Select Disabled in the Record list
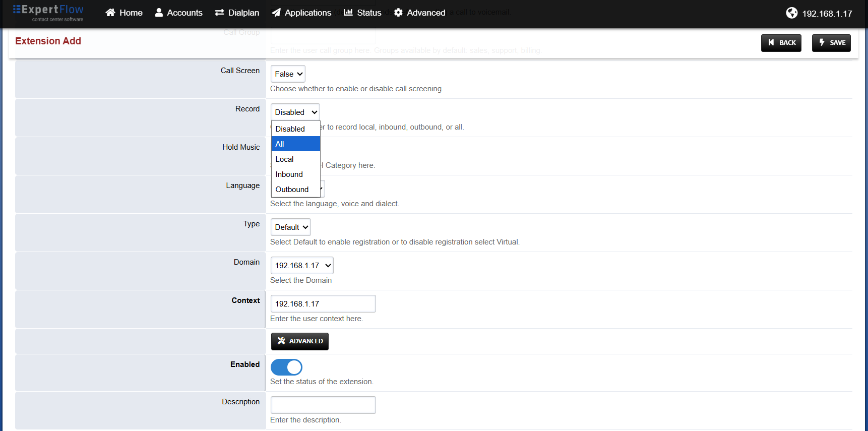Screen dimensions: 868x431 [x=296, y=129]
